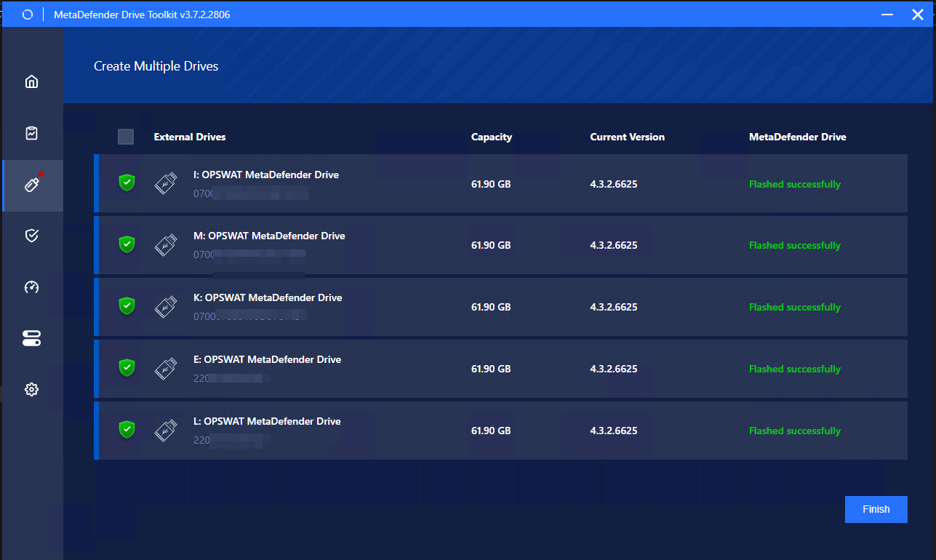Click the 61.90 GB capacity of drive I:

[x=491, y=184]
